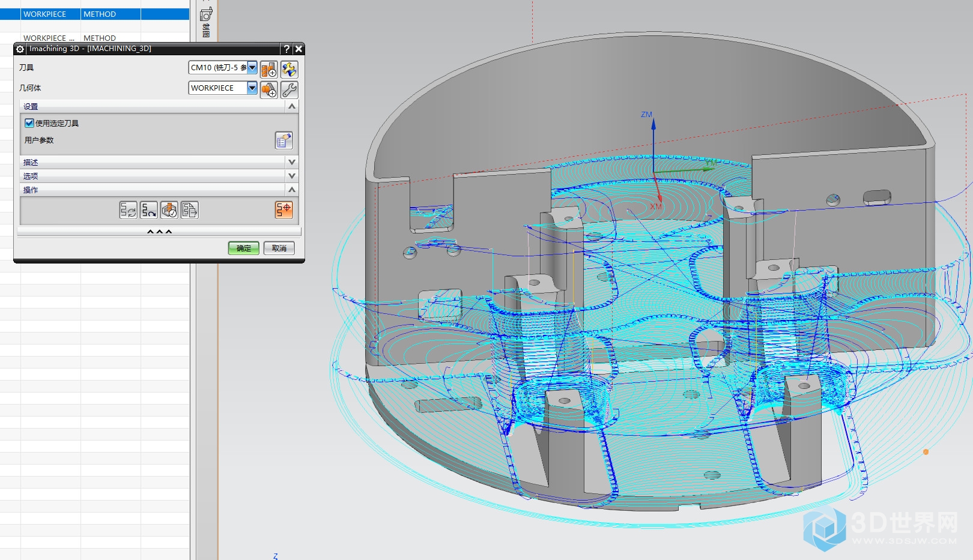The width and height of the screenshot is (973, 560).
Task: Select the second row's METHOD cell
Action: tap(111, 37)
